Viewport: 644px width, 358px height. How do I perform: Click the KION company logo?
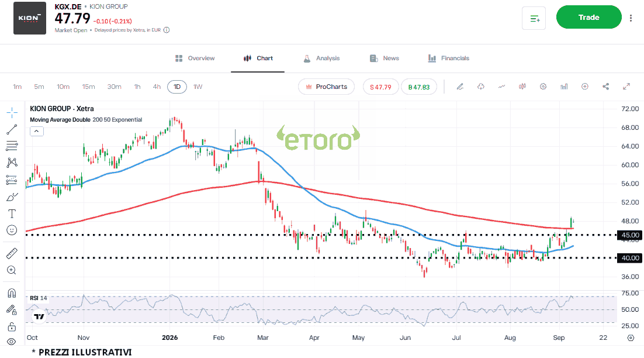30,18
